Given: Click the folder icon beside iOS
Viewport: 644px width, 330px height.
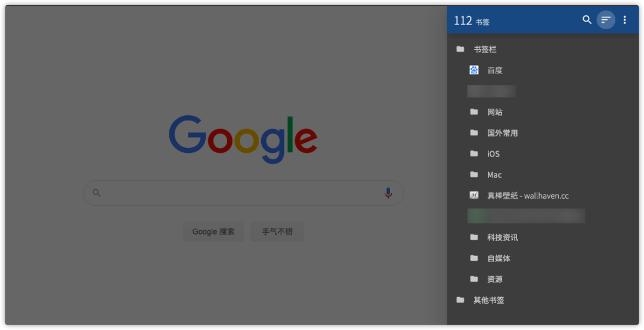Looking at the screenshot, I should (474, 154).
